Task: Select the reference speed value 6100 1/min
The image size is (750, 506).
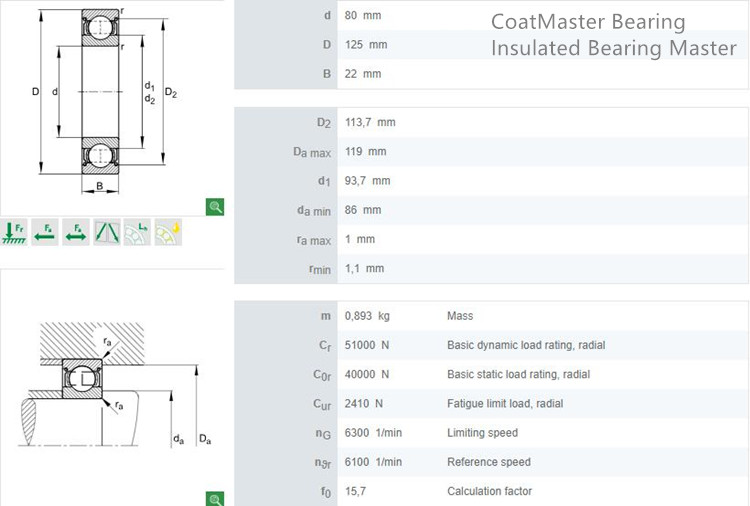Action: [374, 462]
